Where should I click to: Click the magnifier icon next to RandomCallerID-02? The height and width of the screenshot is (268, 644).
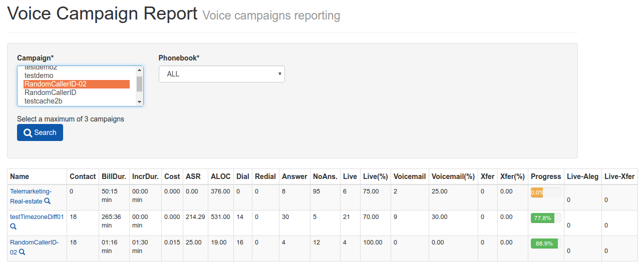point(22,252)
